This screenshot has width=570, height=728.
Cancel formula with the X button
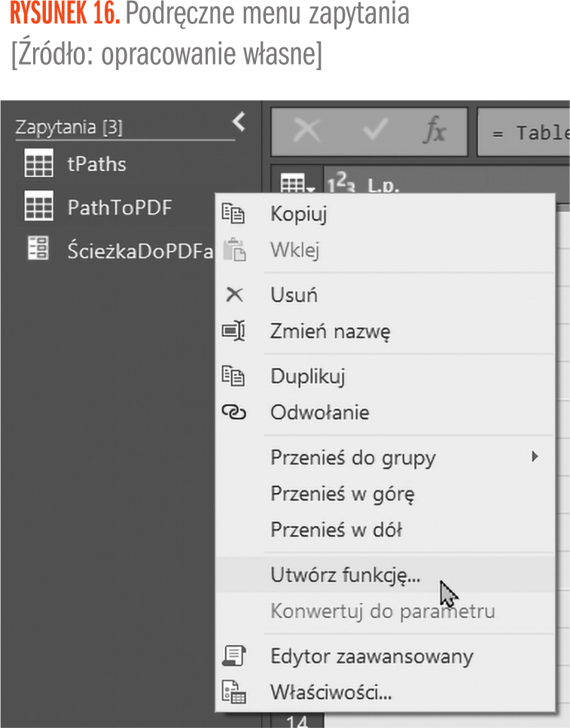[306, 133]
